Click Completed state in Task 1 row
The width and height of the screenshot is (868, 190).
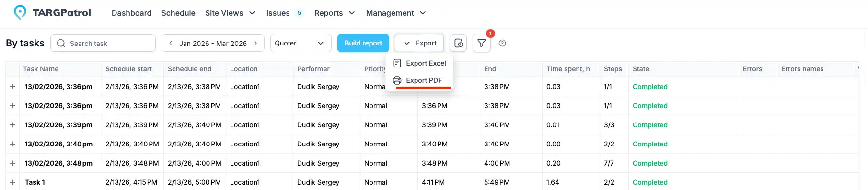(650, 182)
